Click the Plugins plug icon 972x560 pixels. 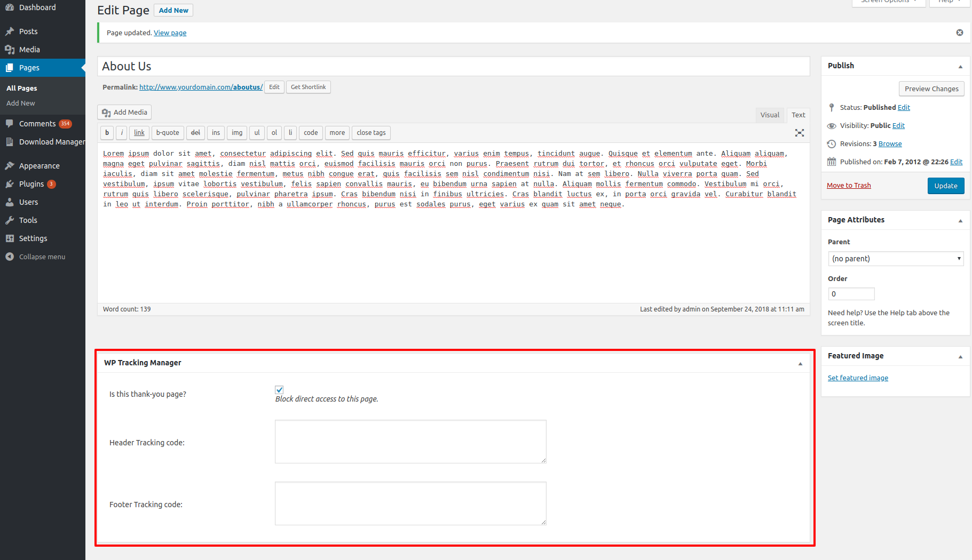click(10, 184)
